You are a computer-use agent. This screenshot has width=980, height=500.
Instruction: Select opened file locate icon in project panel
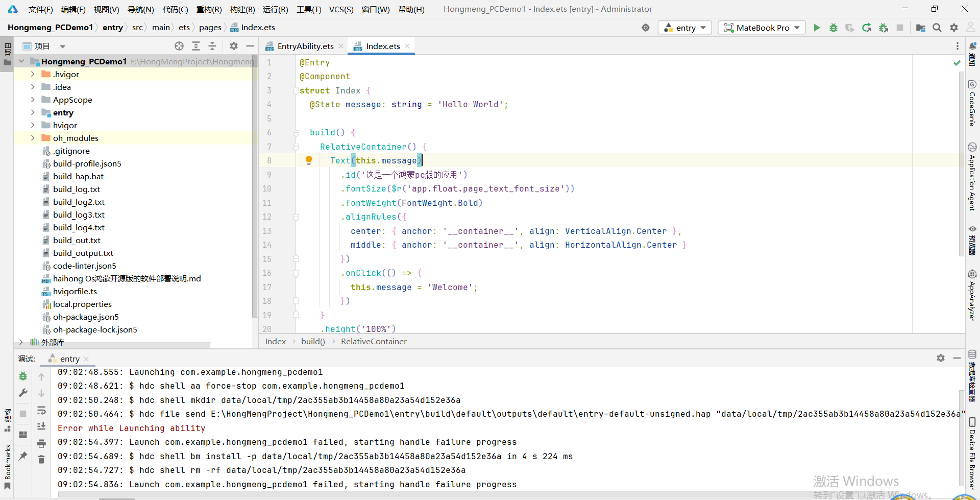pos(179,46)
